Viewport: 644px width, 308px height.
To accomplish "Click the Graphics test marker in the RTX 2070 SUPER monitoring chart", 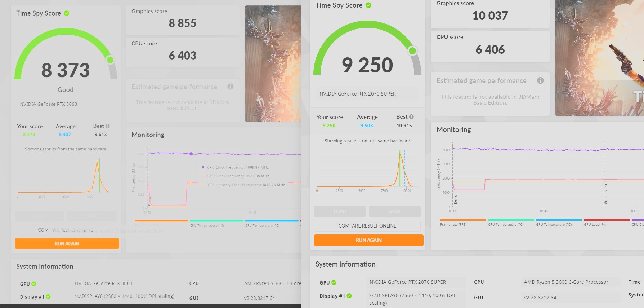I will (x=605, y=194).
